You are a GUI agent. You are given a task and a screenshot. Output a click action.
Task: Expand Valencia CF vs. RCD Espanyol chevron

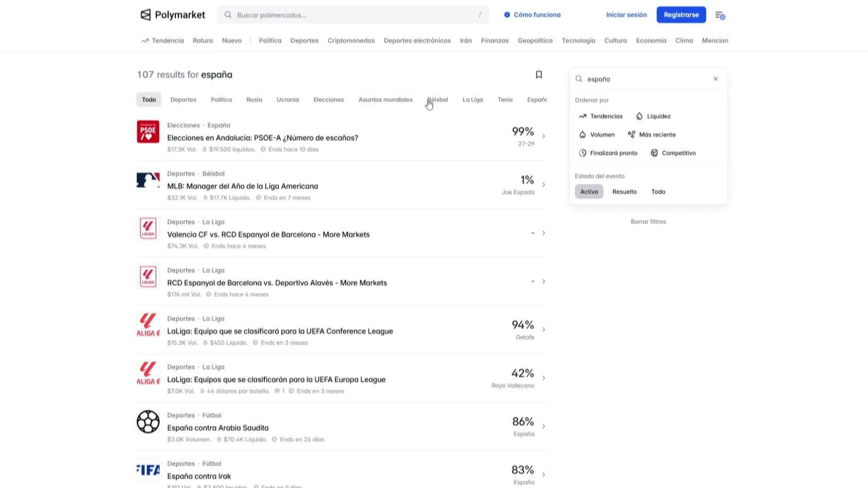point(544,233)
